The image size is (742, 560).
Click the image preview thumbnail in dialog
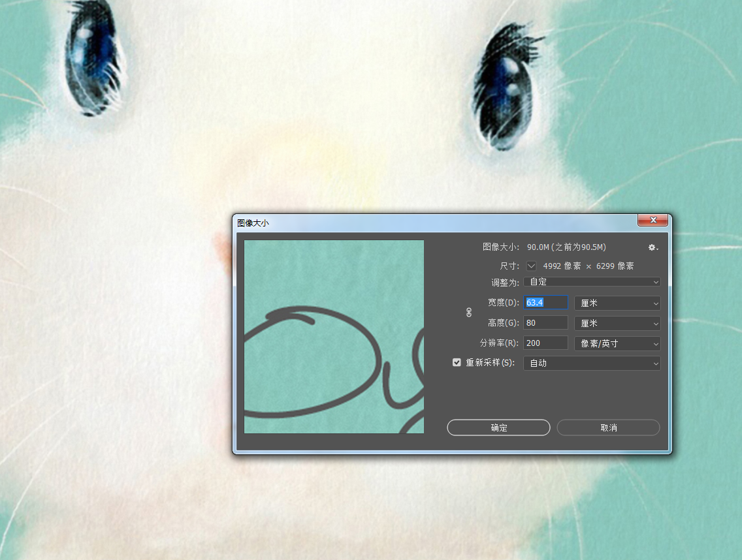pos(334,337)
